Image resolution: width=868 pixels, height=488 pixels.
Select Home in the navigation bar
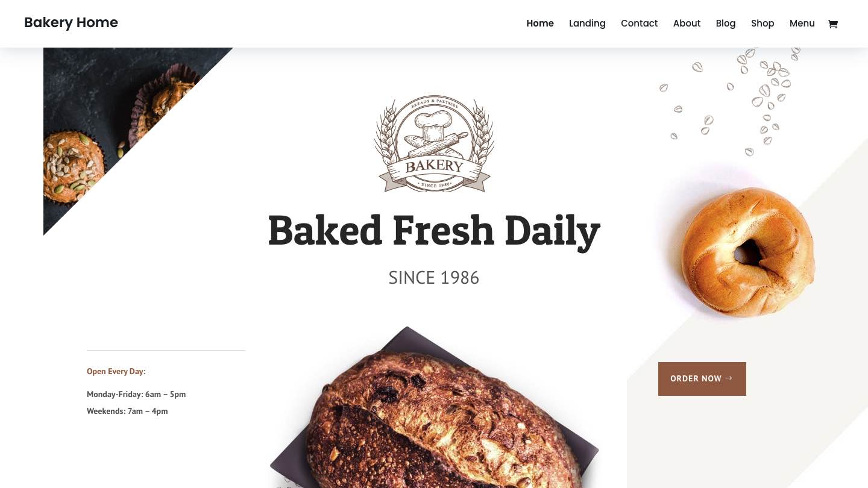[540, 23]
